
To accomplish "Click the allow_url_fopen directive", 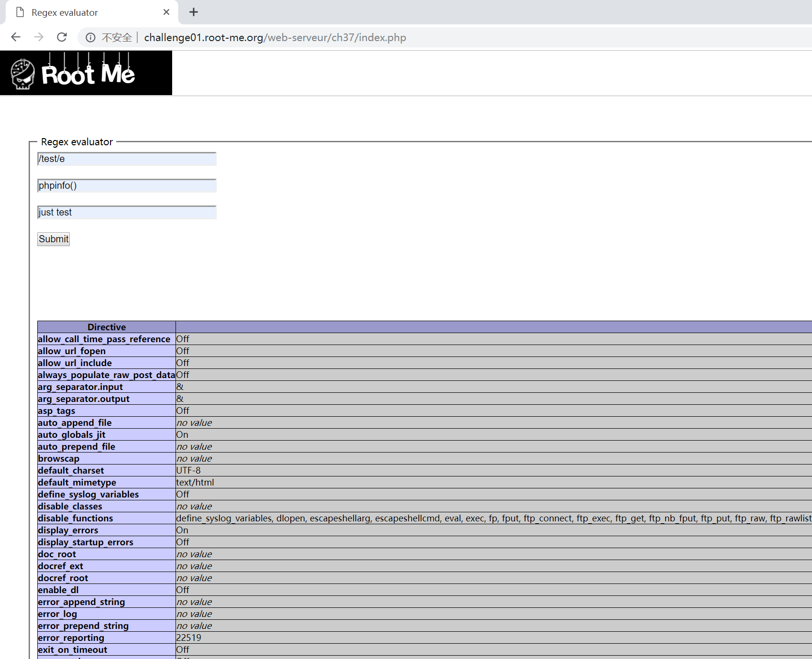I will 72,351.
